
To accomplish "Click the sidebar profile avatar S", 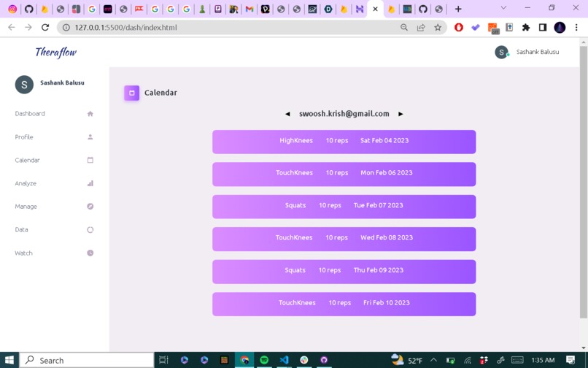I will coord(24,85).
